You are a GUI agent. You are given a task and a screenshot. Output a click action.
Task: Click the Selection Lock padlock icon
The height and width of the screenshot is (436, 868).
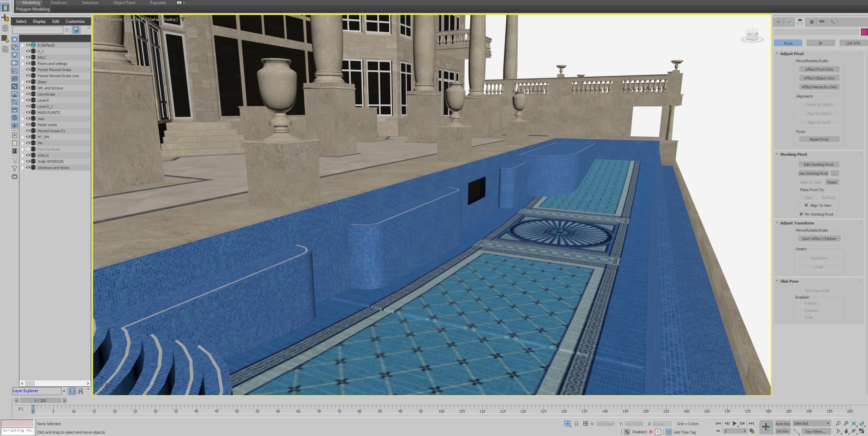point(577,424)
